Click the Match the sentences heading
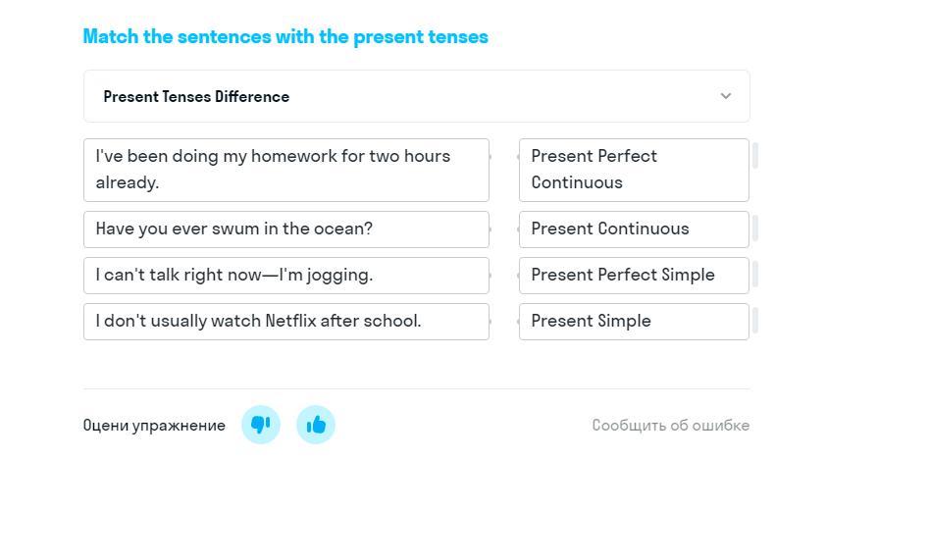The width and height of the screenshot is (929, 560). tap(285, 36)
